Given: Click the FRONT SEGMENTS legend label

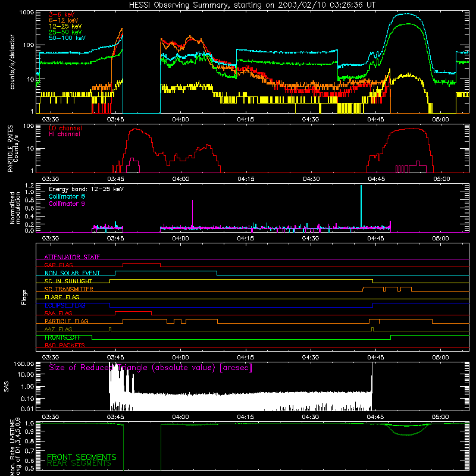Looking at the screenshot, I should click(82, 457).
